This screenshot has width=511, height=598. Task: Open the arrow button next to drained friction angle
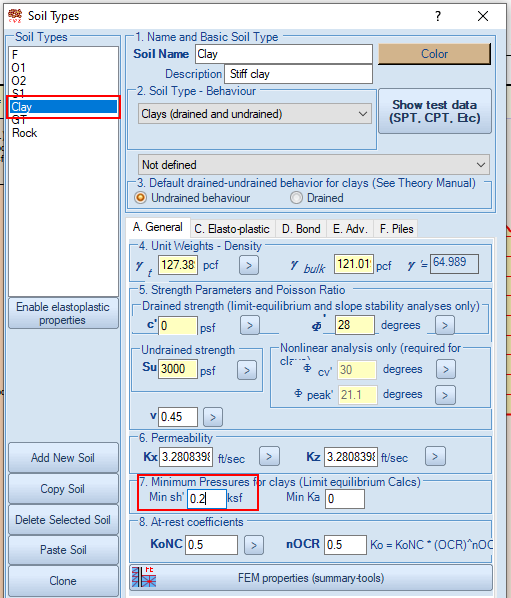point(445,325)
